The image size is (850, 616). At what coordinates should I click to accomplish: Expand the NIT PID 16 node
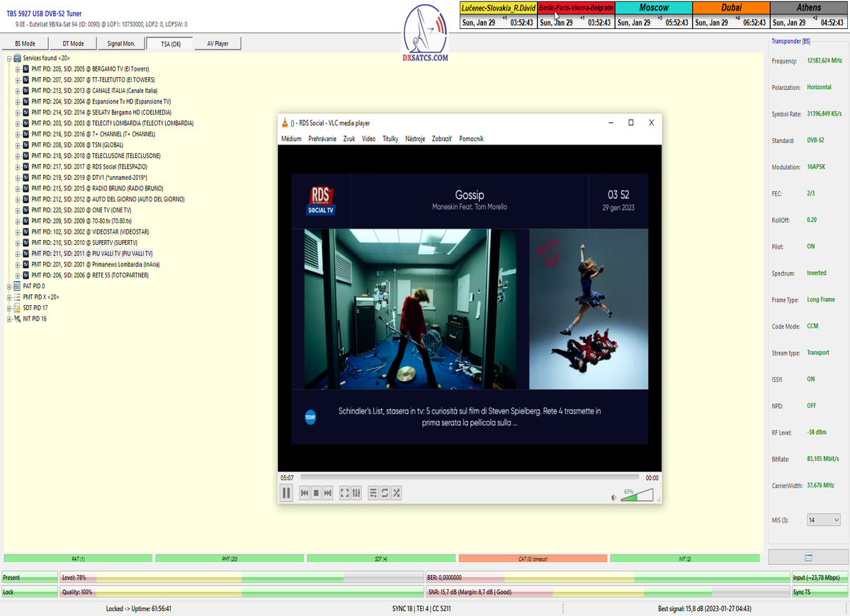click(x=9, y=319)
